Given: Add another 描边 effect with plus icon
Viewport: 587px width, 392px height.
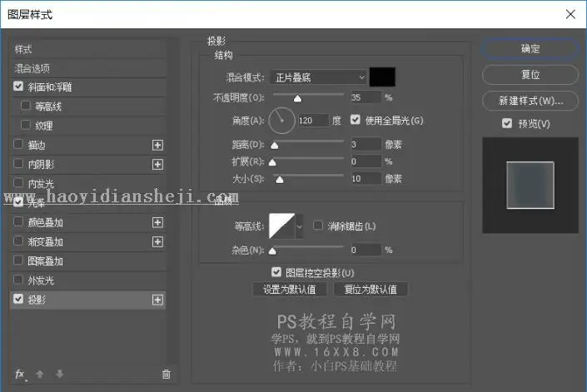Looking at the screenshot, I should 157,145.
